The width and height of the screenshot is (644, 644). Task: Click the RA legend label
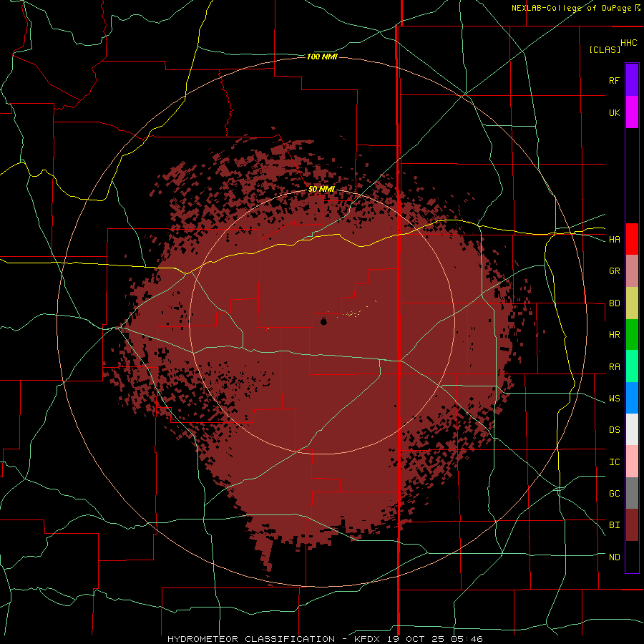pos(615,367)
